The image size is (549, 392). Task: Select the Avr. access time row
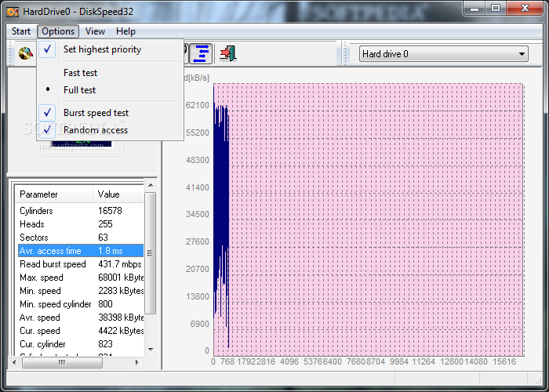[x=81, y=251]
